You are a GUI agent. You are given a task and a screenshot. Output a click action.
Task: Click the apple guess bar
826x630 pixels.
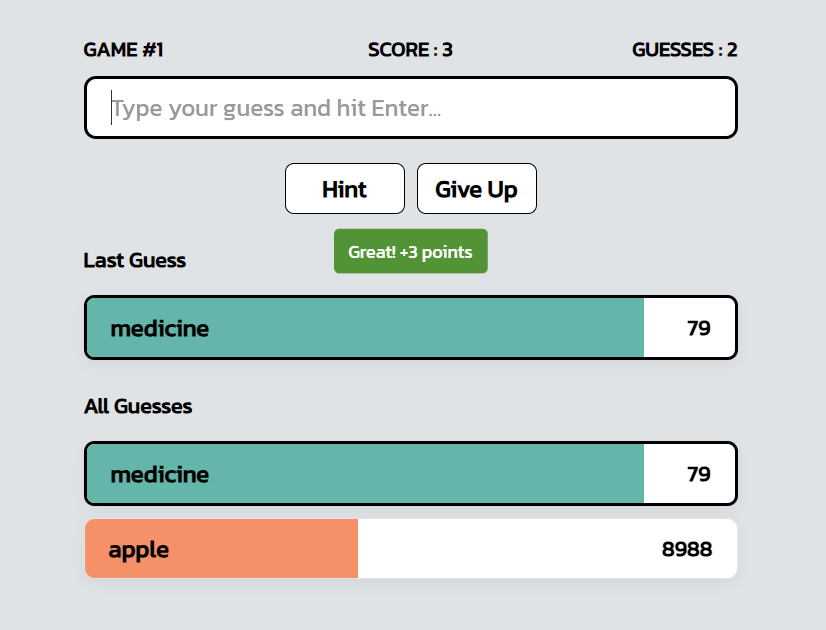tap(410, 548)
